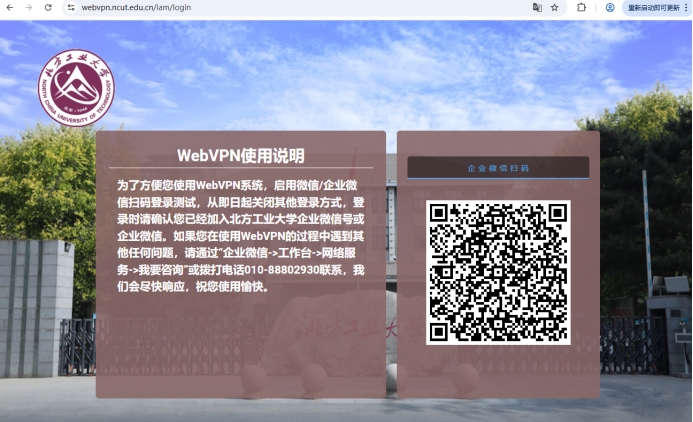The height and width of the screenshot is (422, 693).
Task: Click the line starting 为了方便您使用WebVPN系统
Action: (x=237, y=185)
